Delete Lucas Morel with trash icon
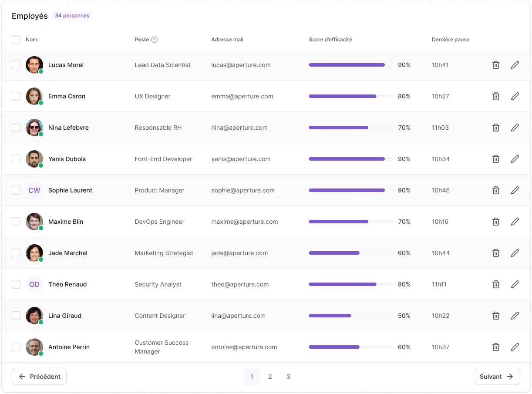The height and width of the screenshot is (394, 532). pyautogui.click(x=495, y=65)
